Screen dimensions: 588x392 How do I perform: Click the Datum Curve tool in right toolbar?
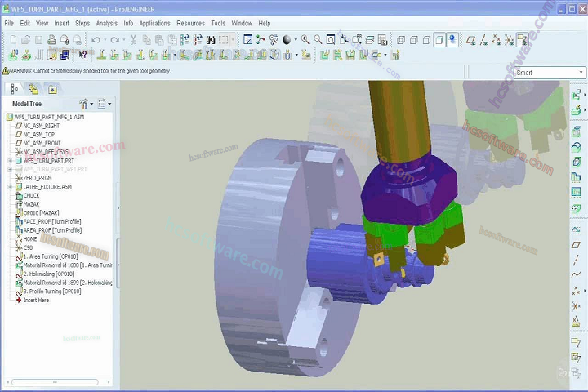[576, 275]
